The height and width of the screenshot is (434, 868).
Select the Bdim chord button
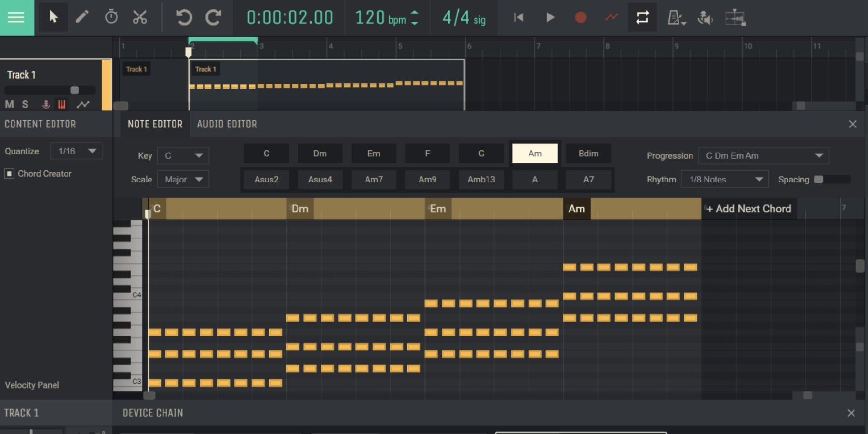(588, 154)
